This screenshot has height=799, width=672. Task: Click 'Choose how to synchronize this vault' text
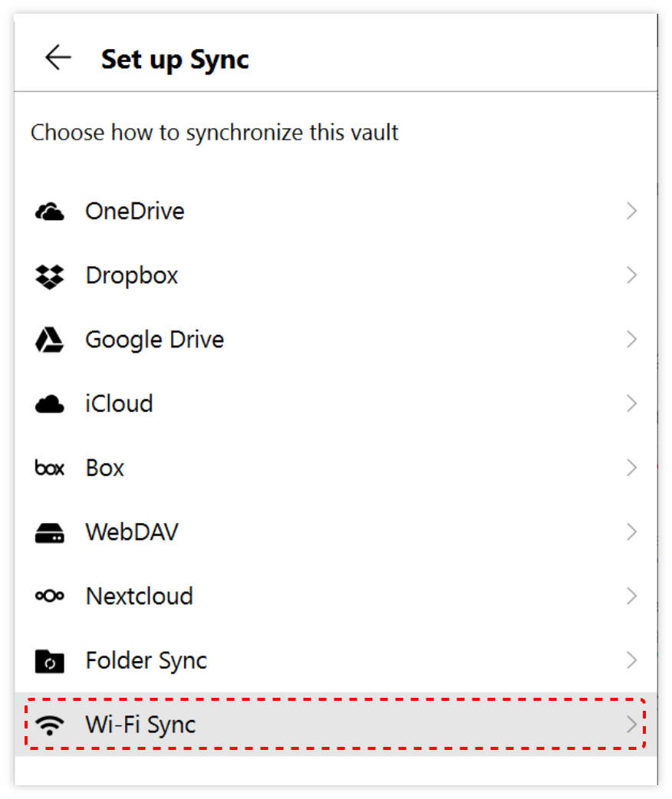tap(214, 133)
